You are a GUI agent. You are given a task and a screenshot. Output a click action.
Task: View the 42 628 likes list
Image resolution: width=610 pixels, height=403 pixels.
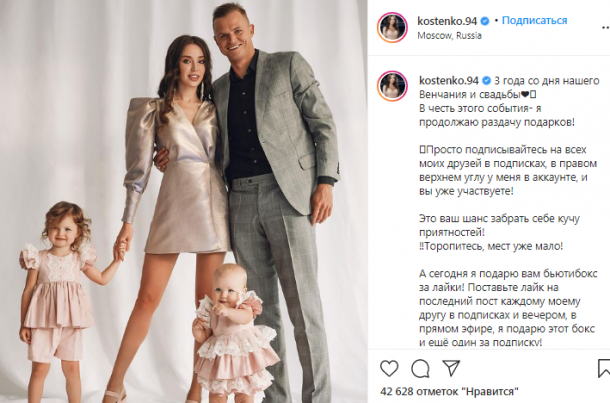click(449, 391)
